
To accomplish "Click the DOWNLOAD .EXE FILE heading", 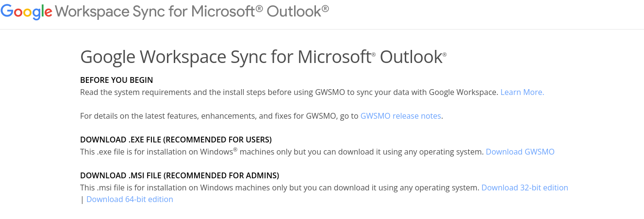I will click(x=176, y=140).
